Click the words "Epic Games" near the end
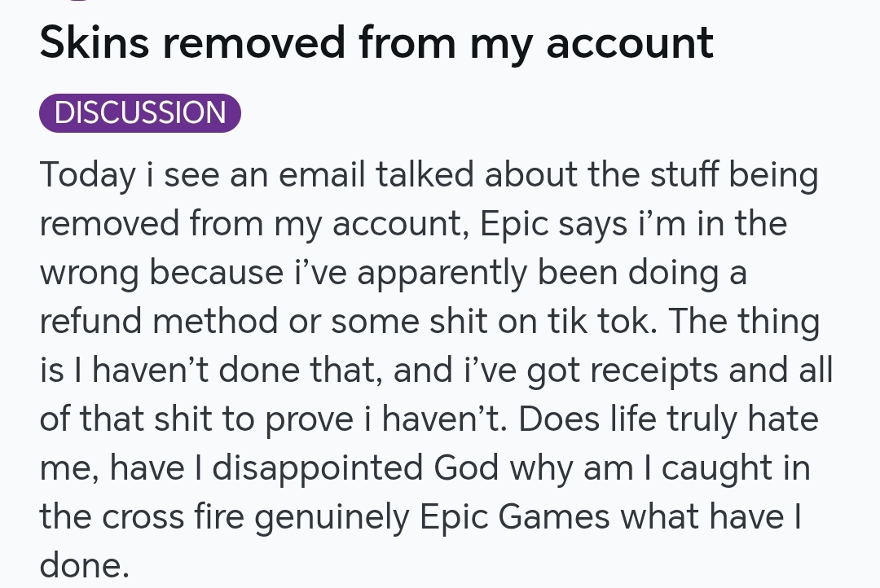 click(x=515, y=517)
